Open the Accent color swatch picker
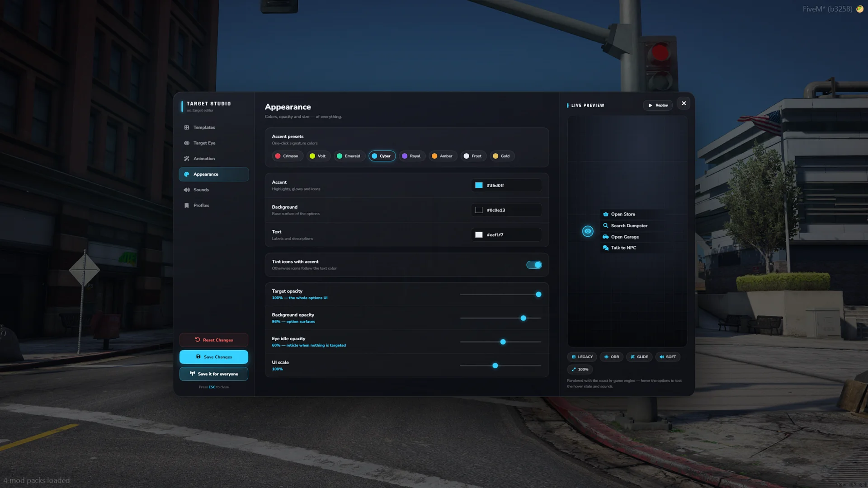 [x=479, y=185]
